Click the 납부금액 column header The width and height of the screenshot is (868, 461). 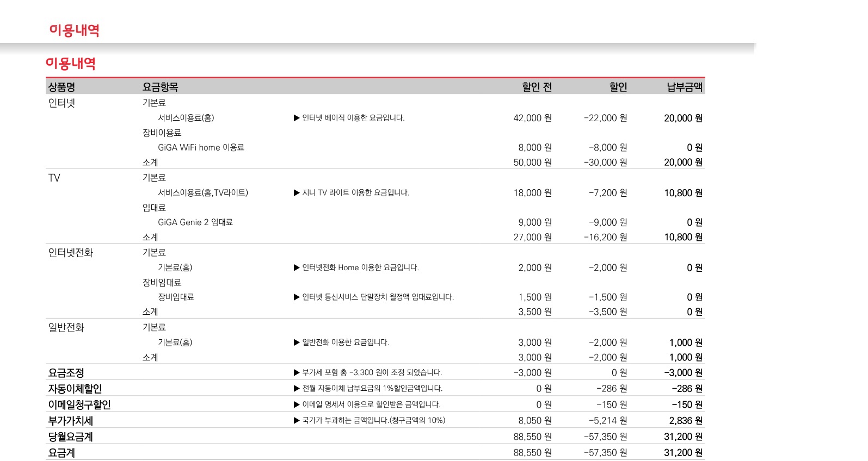(x=684, y=87)
